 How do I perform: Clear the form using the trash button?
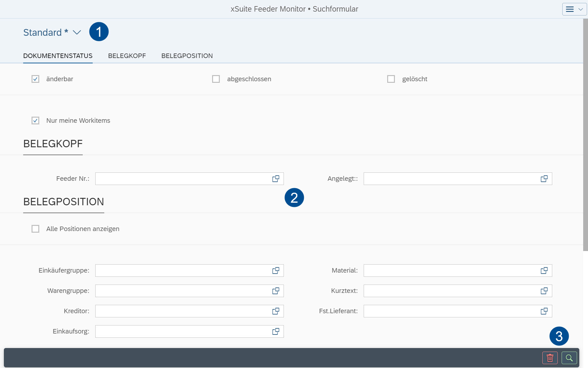point(550,358)
